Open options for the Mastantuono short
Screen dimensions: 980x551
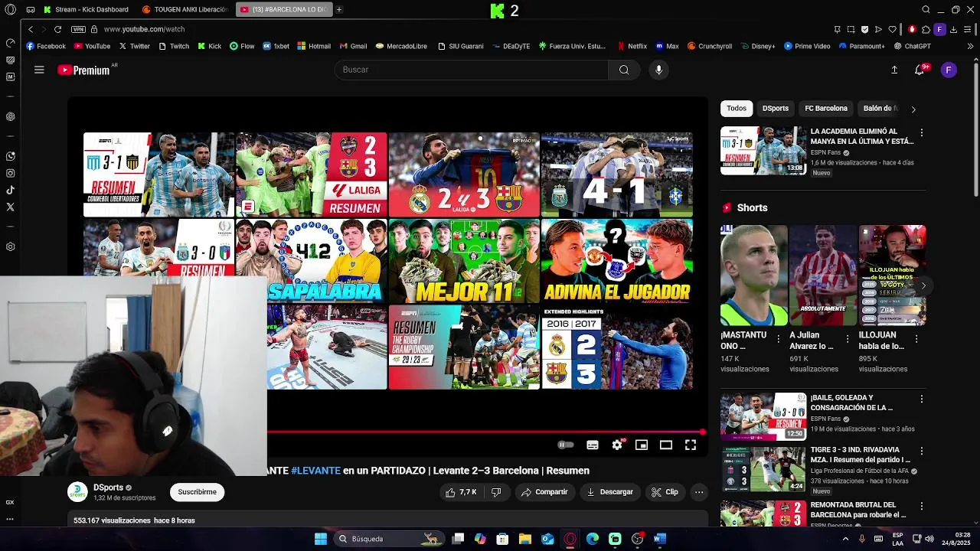point(779,338)
